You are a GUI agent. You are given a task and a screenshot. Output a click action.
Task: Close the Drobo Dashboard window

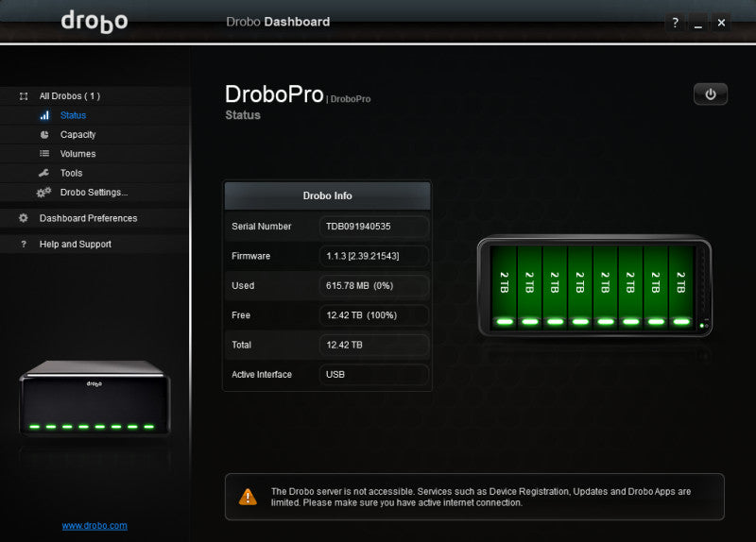click(x=721, y=23)
